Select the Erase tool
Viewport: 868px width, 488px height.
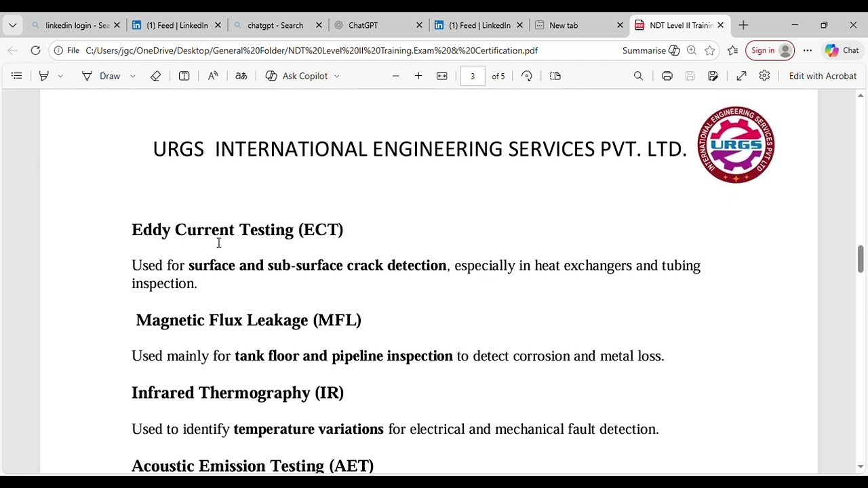(x=155, y=76)
